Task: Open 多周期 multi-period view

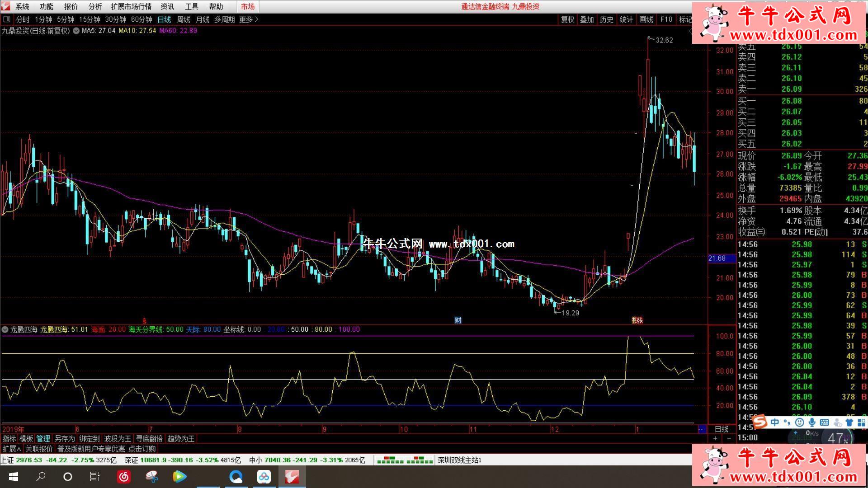Action: [x=224, y=19]
